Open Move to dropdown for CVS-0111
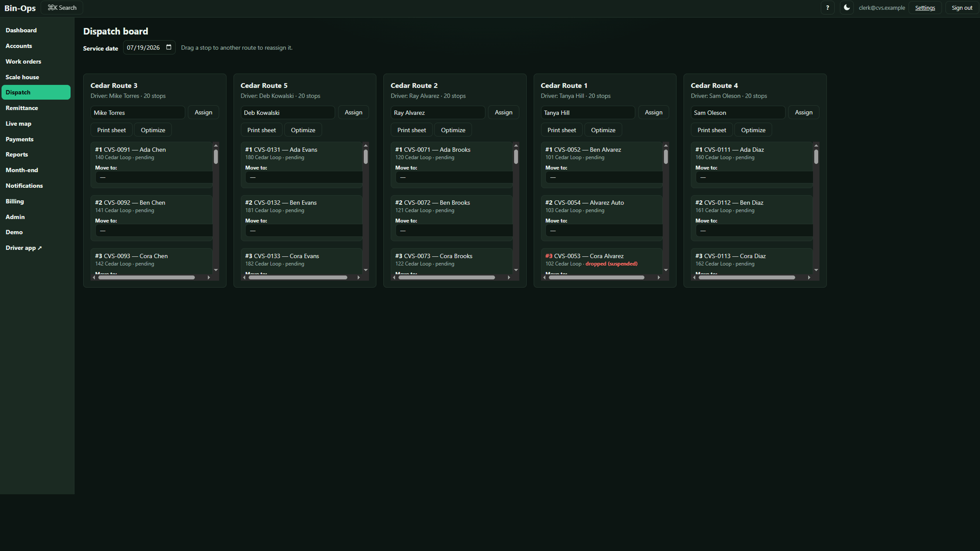This screenshot has width=980, height=551. (x=754, y=177)
